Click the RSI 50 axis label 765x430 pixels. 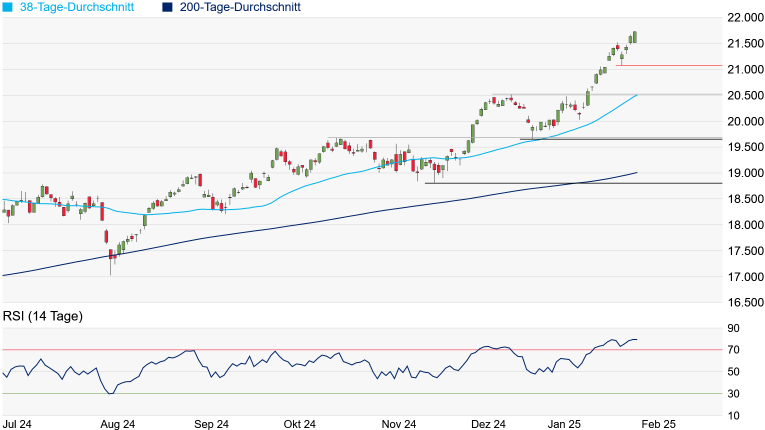click(734, 372)
